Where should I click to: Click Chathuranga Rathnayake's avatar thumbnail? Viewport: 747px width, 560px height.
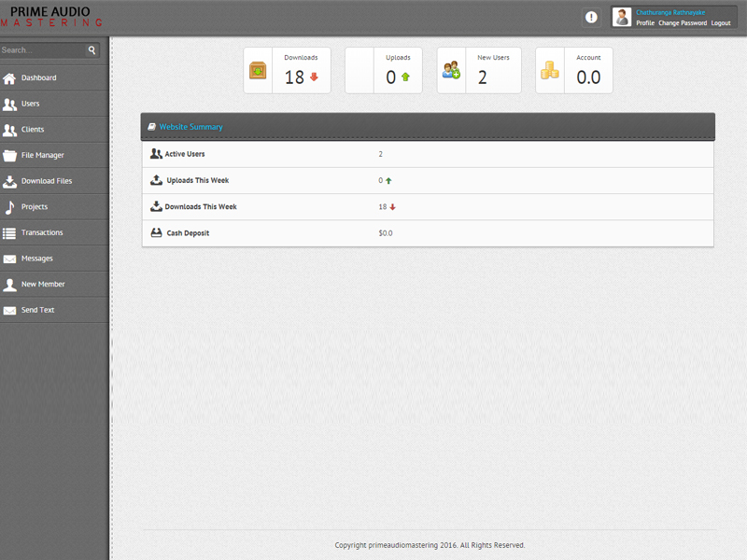621,17
